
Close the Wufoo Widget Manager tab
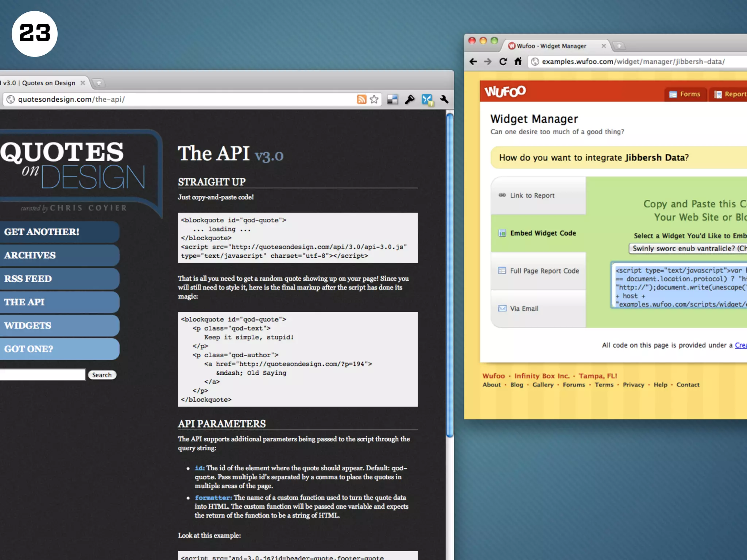pyautogui.click(x=604, y=46)
